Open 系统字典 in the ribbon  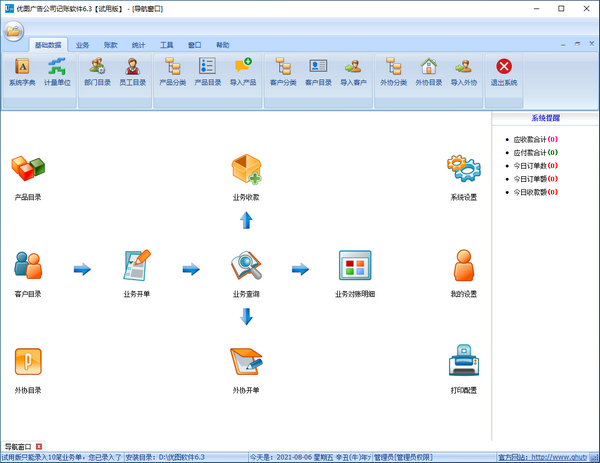coord(22,71)
